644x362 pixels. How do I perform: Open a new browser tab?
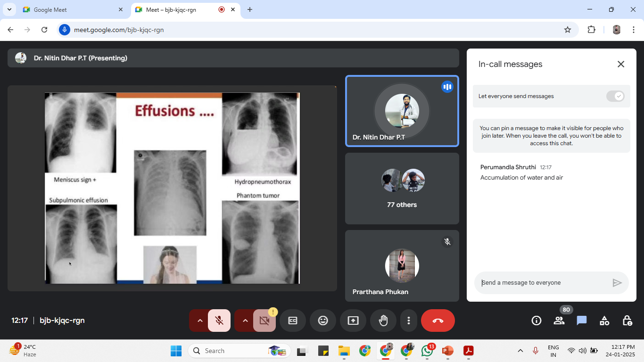[x=250, y=9]
